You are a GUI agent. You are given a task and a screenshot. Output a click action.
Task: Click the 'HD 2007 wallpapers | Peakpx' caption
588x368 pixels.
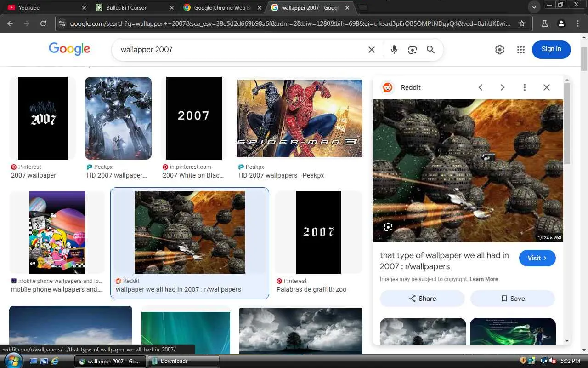281,175
